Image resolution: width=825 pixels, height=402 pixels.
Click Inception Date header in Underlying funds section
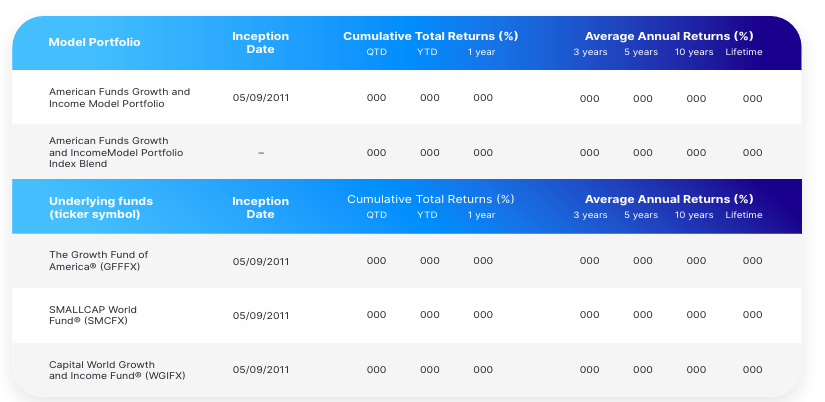click(260, 207)
